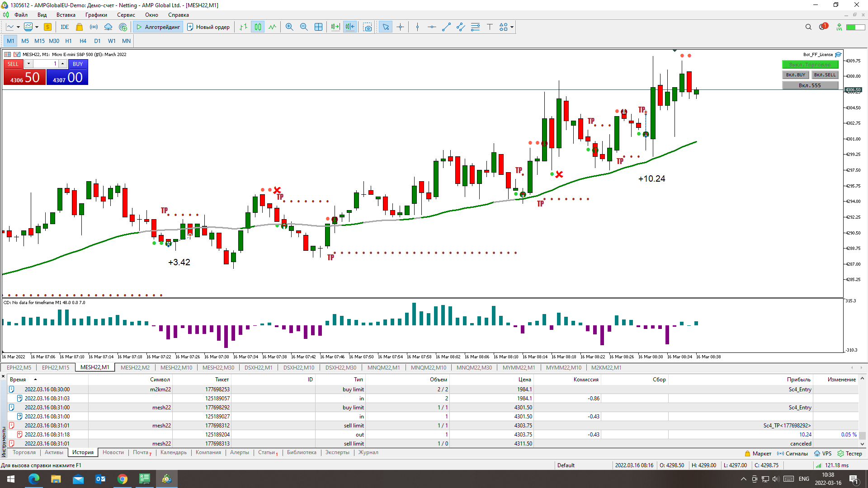Open the volume dropdown in the one-click trading panel
The width and height of the screenshot is (868, 488).
coord(28,64)
